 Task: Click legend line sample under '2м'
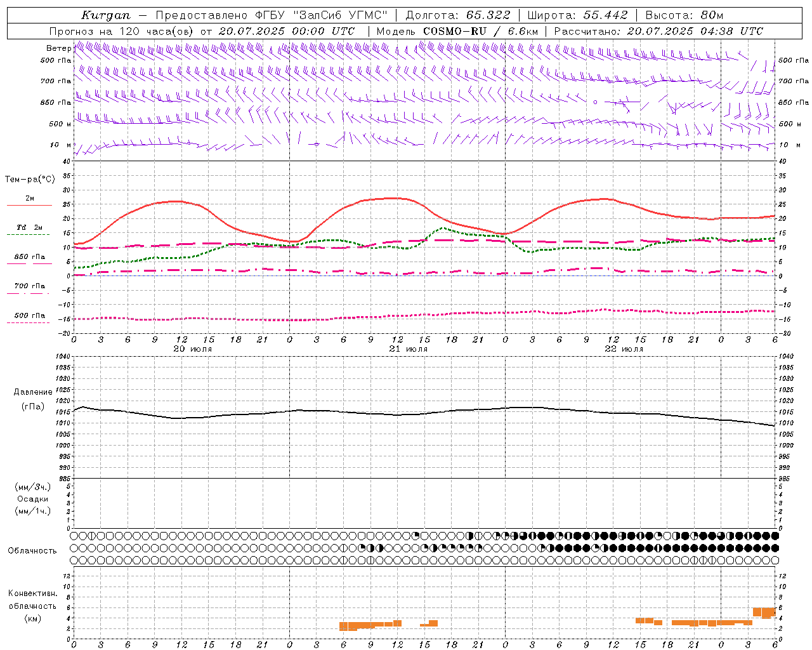[29, 205]
